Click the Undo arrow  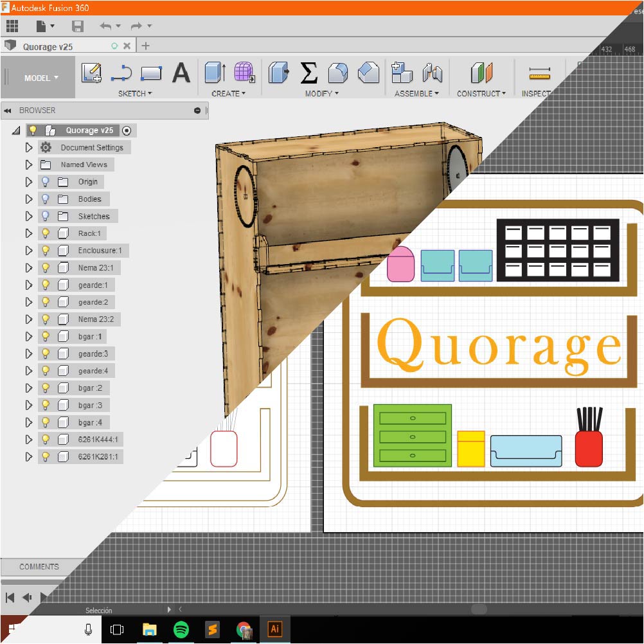105,26
